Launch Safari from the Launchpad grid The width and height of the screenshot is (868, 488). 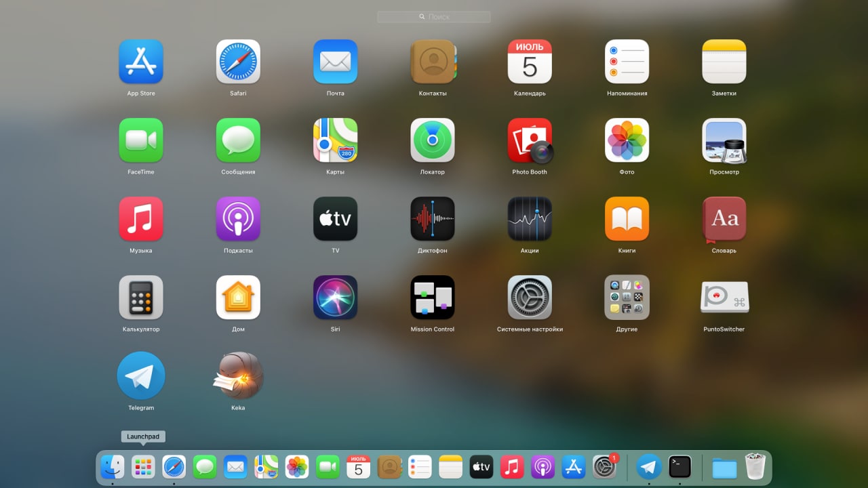(x=238, y=61)
